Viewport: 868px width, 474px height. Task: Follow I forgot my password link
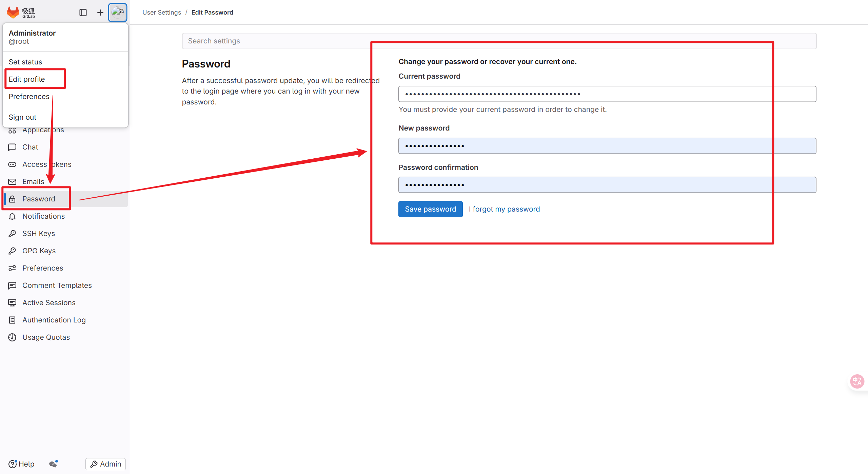coord(504,209)
